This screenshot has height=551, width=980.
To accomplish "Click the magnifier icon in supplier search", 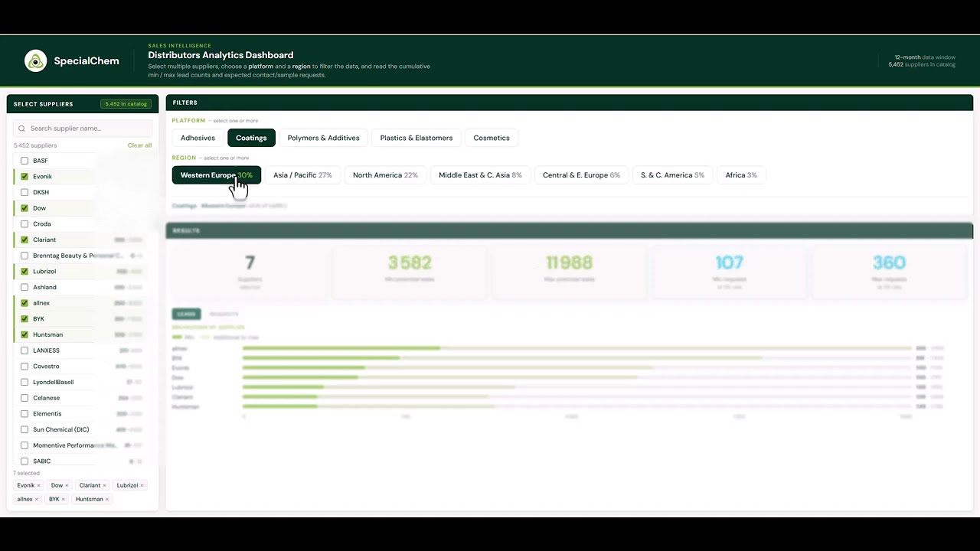I will point(21,129).
